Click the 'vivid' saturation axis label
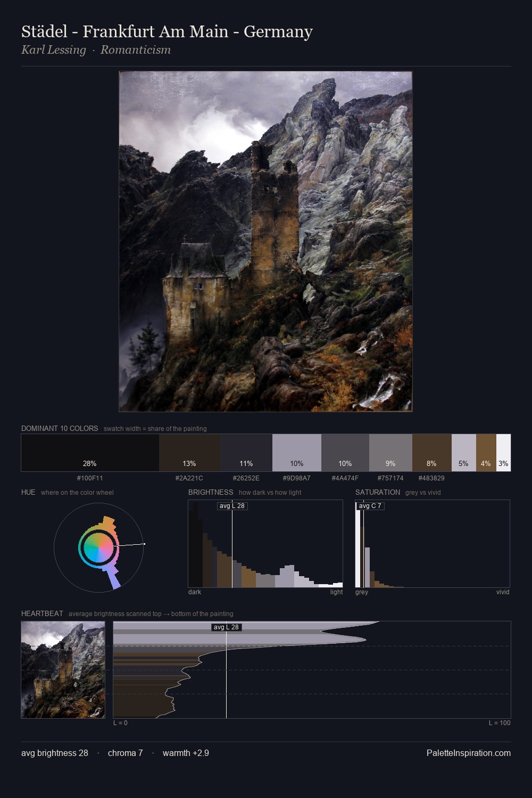Viewport: 532px width, 798px height. (x=503, y=592)
